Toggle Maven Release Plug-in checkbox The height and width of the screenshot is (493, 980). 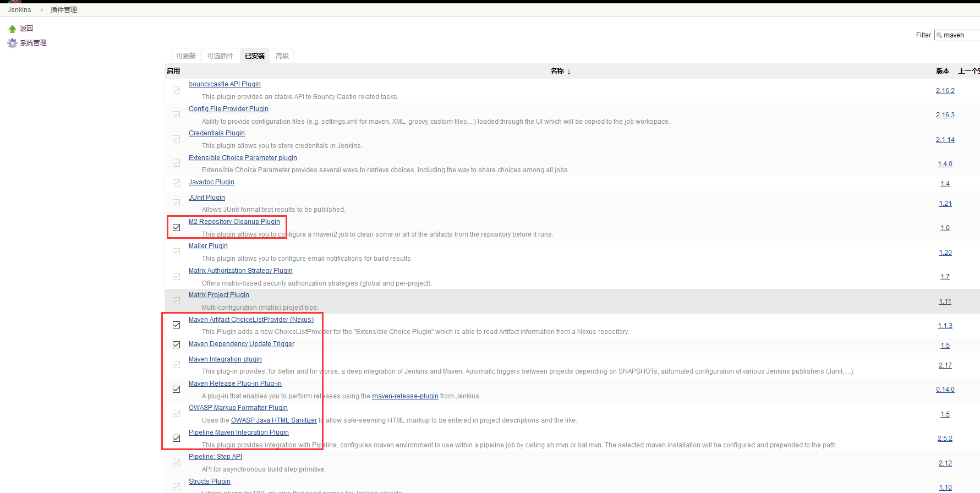tap(176, 389)
